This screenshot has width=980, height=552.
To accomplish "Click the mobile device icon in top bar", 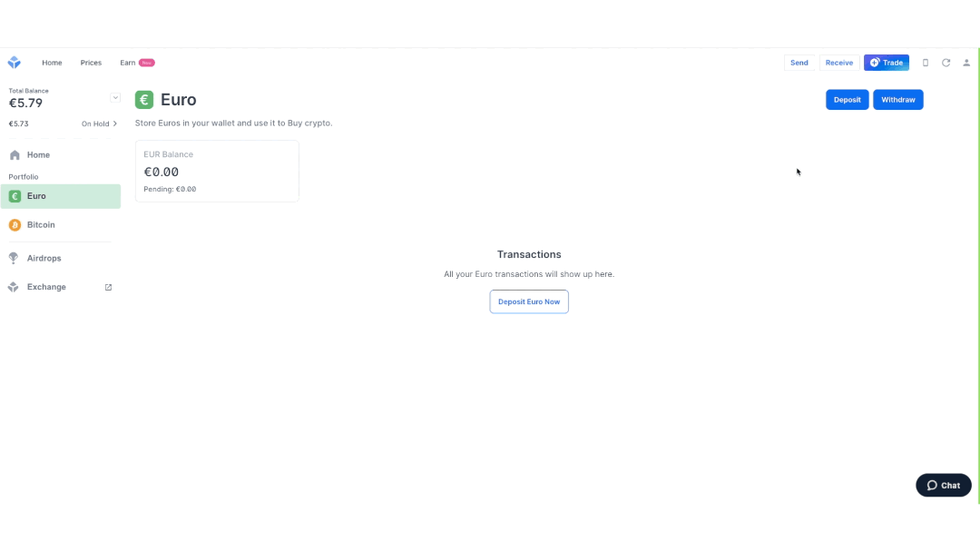I will click(x=925, y=63).
